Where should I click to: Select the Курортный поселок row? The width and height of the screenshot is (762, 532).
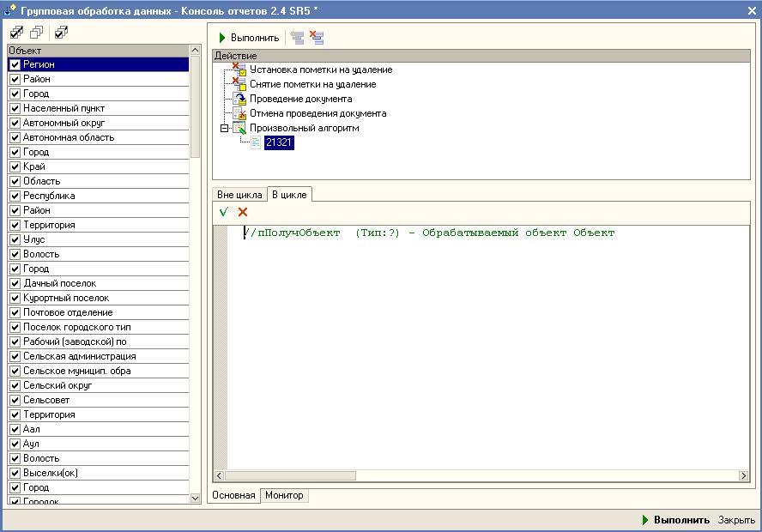pyautogui.click(x=99, y=298)
